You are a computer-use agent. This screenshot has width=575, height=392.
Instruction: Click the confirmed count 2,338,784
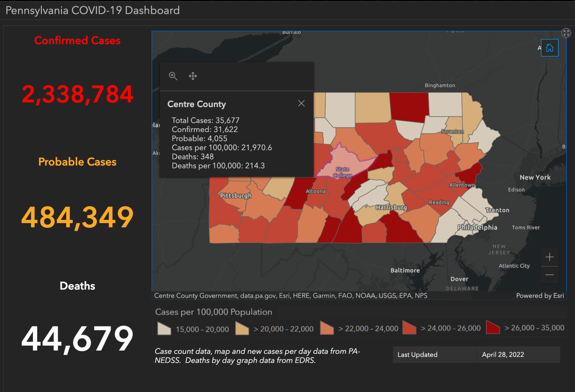pos(77,94)
